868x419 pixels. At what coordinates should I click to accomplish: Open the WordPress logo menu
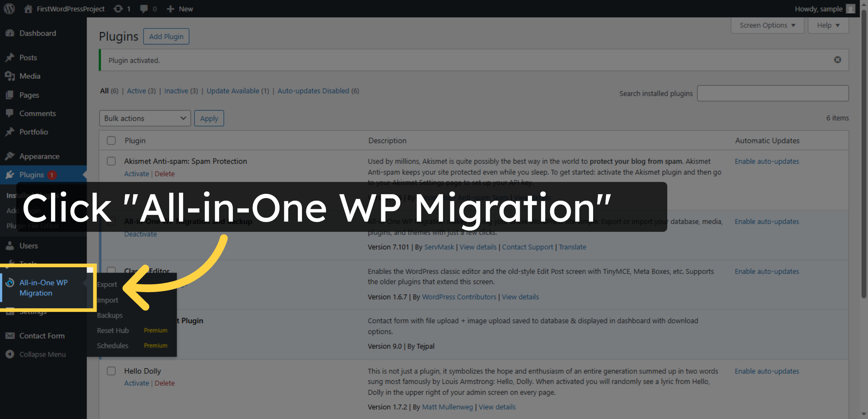coord(9,9)
